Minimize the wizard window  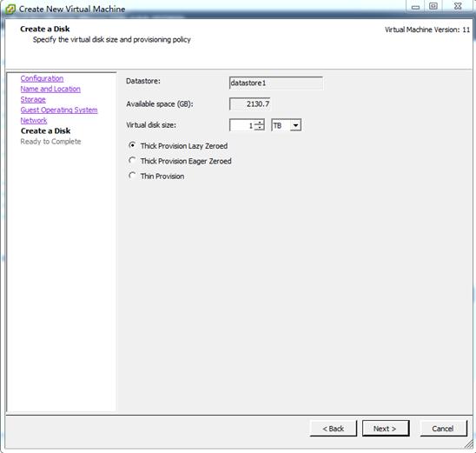tap(415, 7)
